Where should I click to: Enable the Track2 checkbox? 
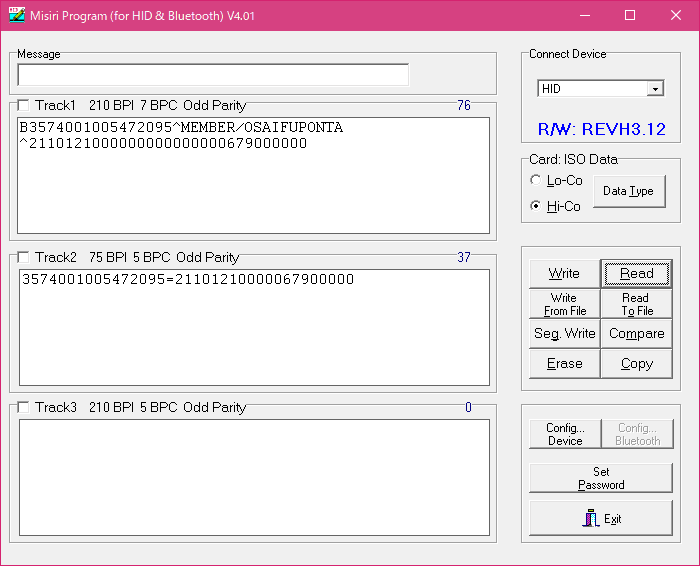coord(24,258)
